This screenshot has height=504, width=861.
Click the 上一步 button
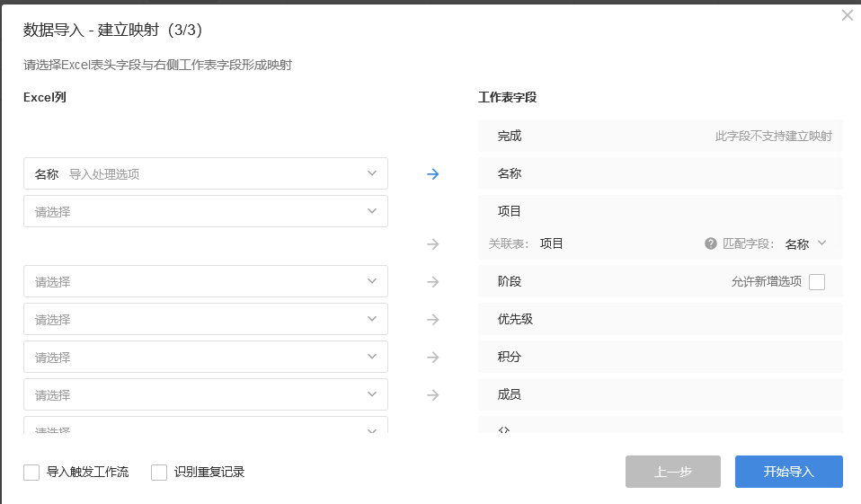click(673, 472)
